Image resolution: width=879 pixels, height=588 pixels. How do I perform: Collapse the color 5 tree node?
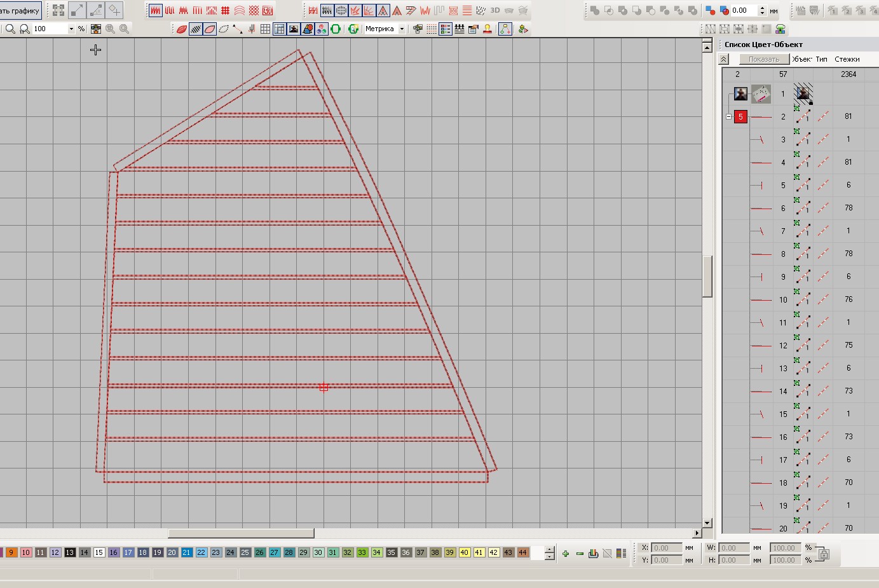[x=728, y=117]
